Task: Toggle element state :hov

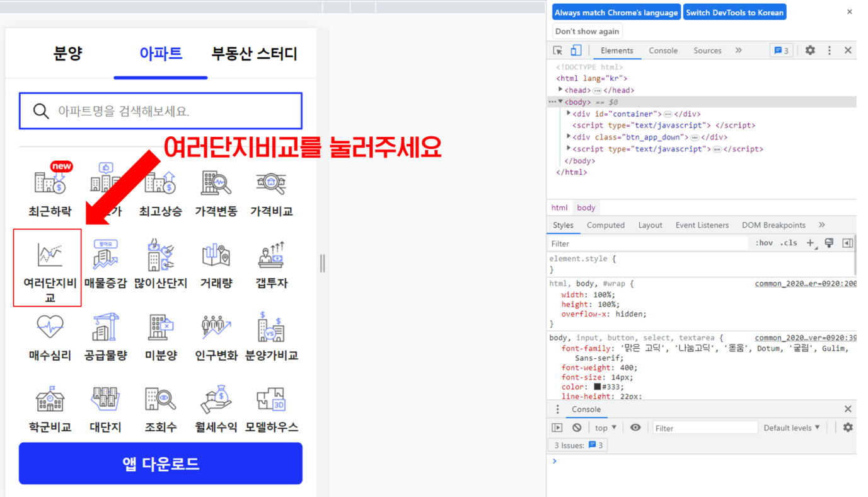Action: click(x=764, y=243)
